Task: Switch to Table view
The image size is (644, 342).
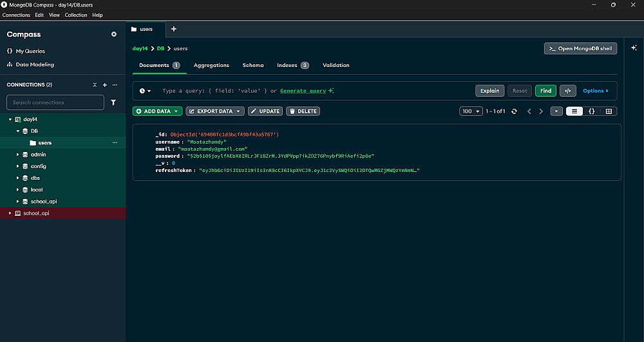Action: 609,111
